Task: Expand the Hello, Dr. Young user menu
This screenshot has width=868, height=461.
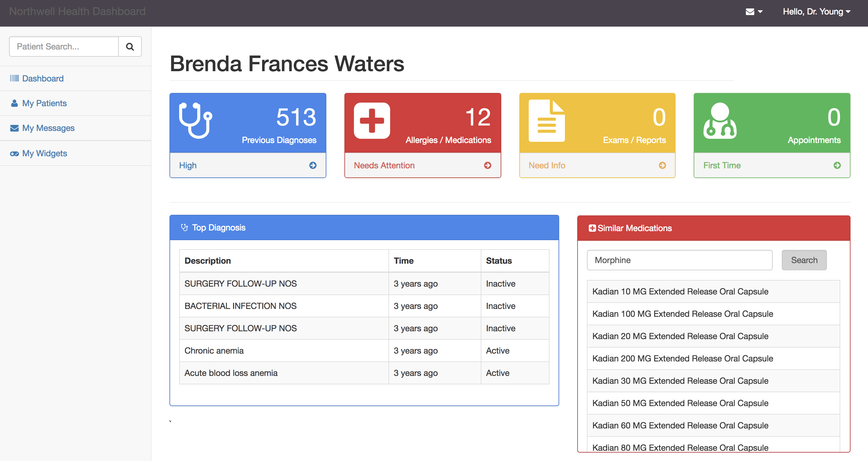Action: 816,12
